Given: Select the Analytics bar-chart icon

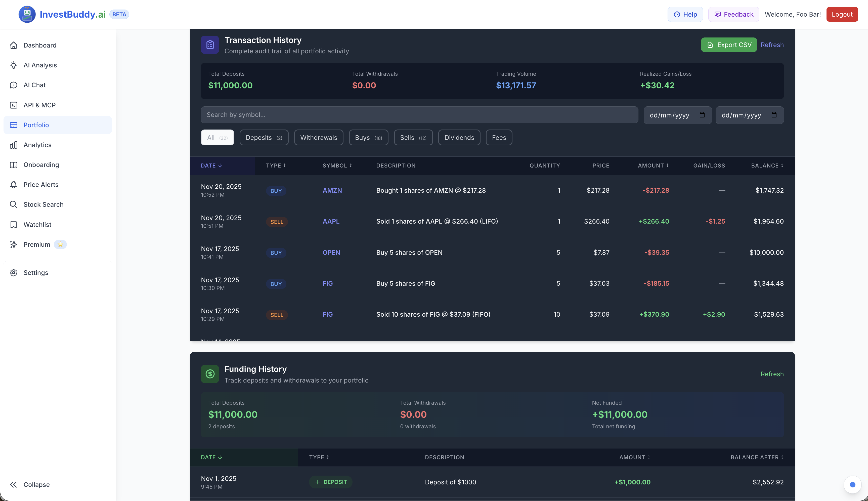Looking at the screenshot, I should [x=13, y=145].
